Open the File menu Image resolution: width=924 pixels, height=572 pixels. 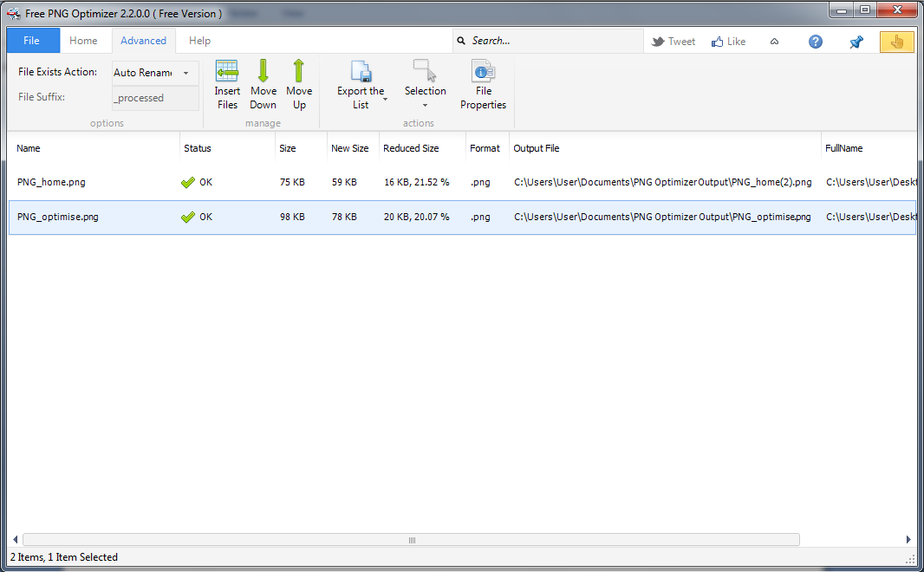(32, 41)
